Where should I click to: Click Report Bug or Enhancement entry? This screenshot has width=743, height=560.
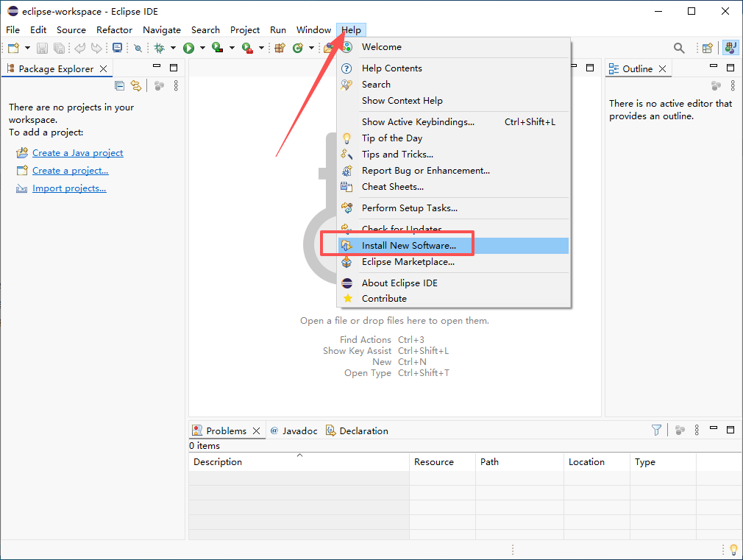pyautogui.click(x=453, y=171)
